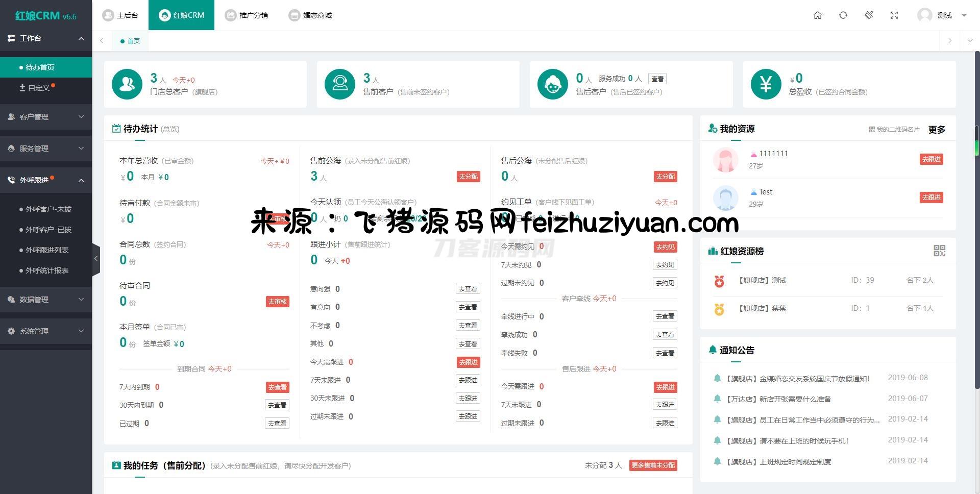This screenshot has width=980, height=494.
Task: Open 外呼跟进列表 in the sidebar
Action: coord(47,250)
